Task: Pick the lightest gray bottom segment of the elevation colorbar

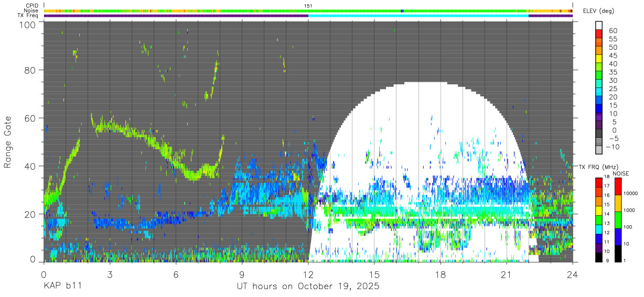Action: click(x=599, y=151)
